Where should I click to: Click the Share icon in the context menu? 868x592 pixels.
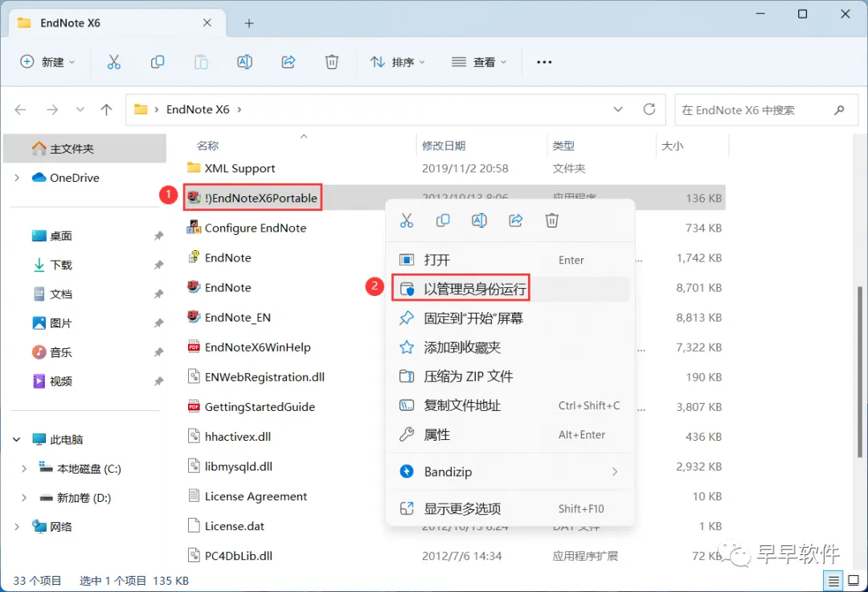coord(516,220)
